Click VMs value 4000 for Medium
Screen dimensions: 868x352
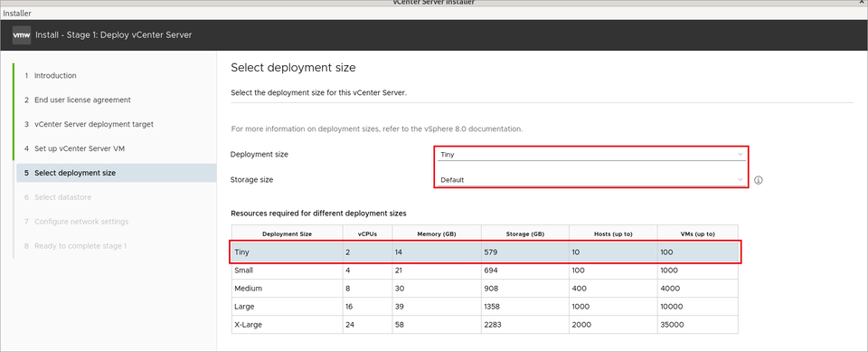click(670, 289)
